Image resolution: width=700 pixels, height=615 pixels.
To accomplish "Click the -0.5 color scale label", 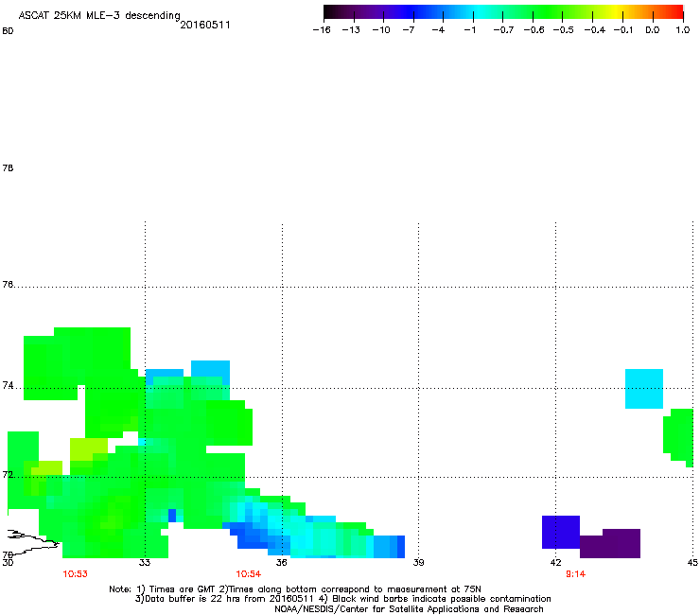I will click(564, 30).
